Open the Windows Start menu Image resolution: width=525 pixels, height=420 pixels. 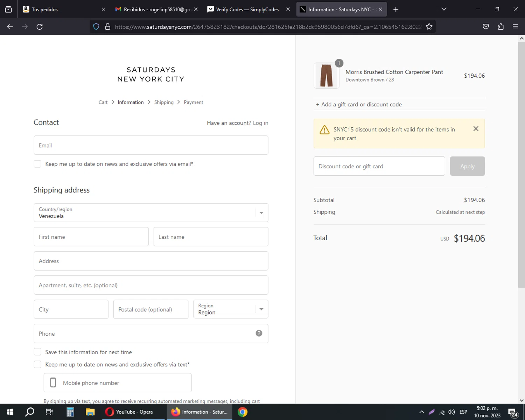click(x=10, y=412)
